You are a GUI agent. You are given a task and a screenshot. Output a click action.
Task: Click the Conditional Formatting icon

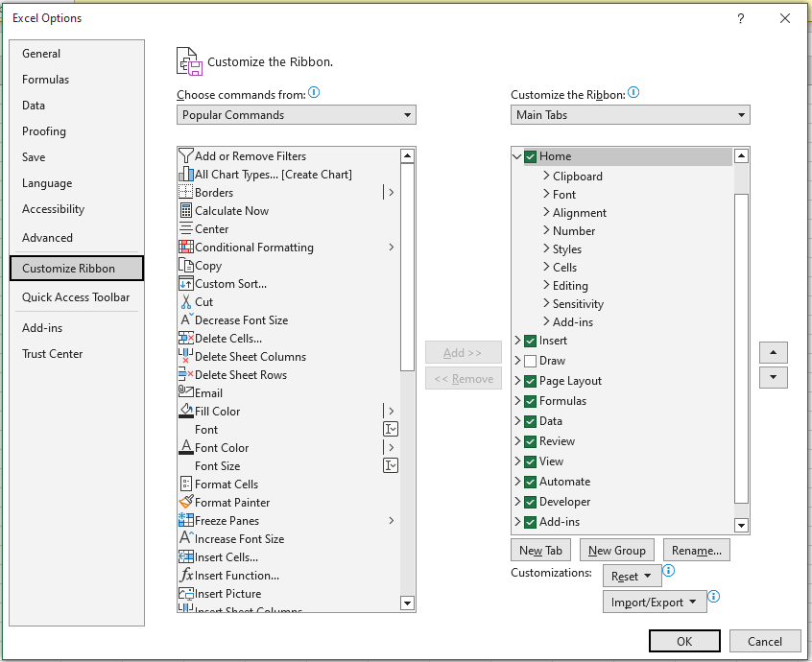pos(186,247)
